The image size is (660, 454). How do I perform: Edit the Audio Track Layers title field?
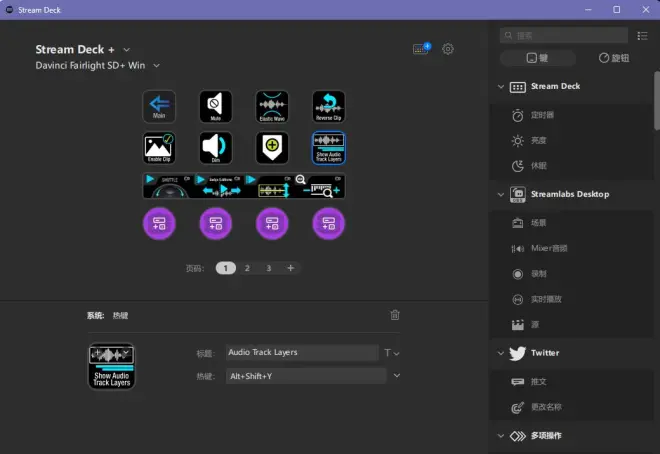click(302, 352)
